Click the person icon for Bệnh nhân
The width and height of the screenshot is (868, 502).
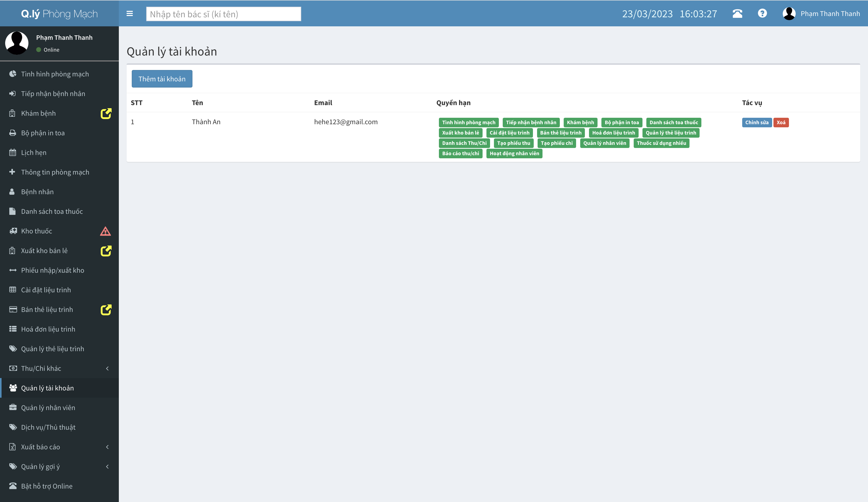[12, 191]
